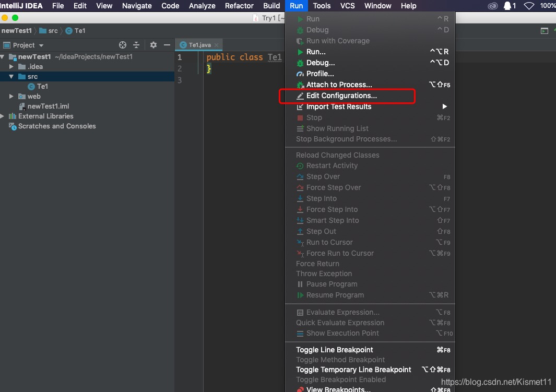Viewport: 556px width, 392px height.
Task: Open the Edit menu
Action: pyautogui.click(x=80, y=6)
